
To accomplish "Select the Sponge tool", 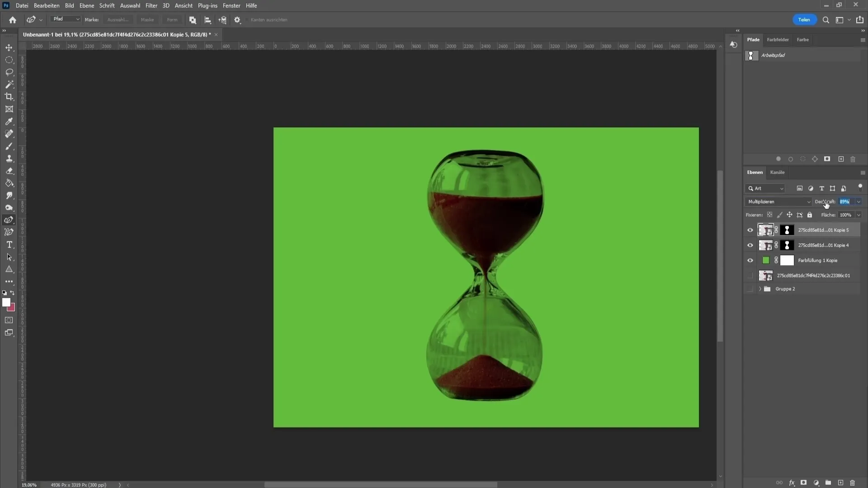I will (x=9, y=208).
